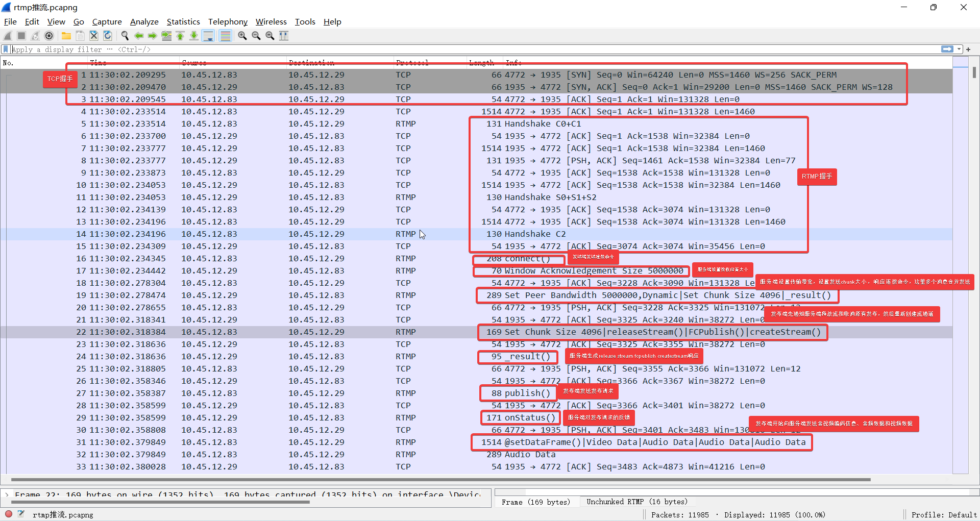Image resolution: width=980 pixels, height=521 pixels.
Task: Stop the running capture
Action: coord(21,36)
